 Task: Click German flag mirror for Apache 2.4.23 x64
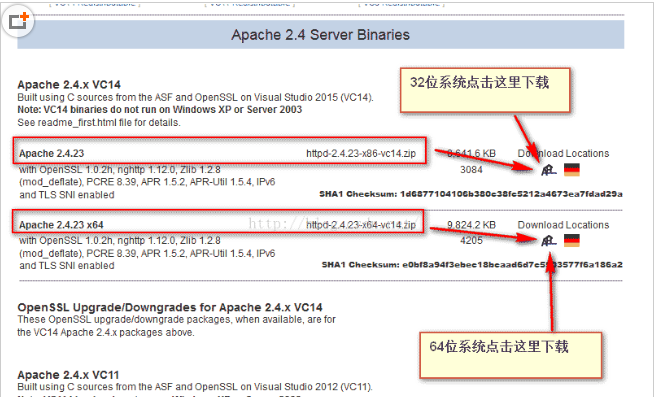pos(571,241)
